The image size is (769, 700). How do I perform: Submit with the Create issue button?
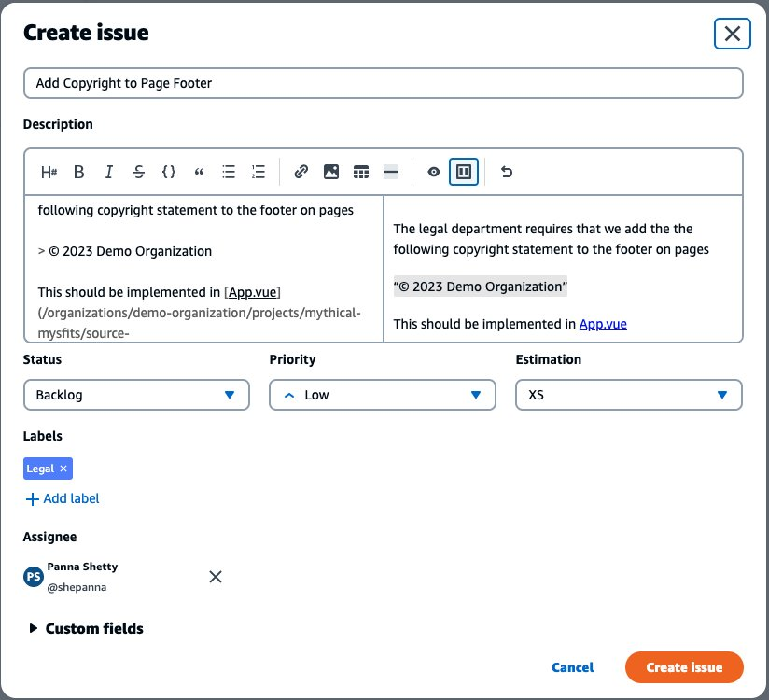pyautogui.click(x=684, y=667)
